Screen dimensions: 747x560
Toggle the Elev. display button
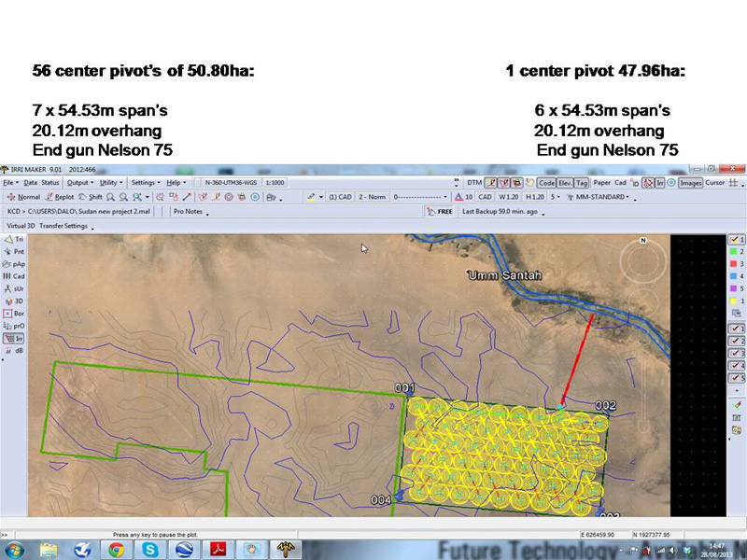point(566,183)
